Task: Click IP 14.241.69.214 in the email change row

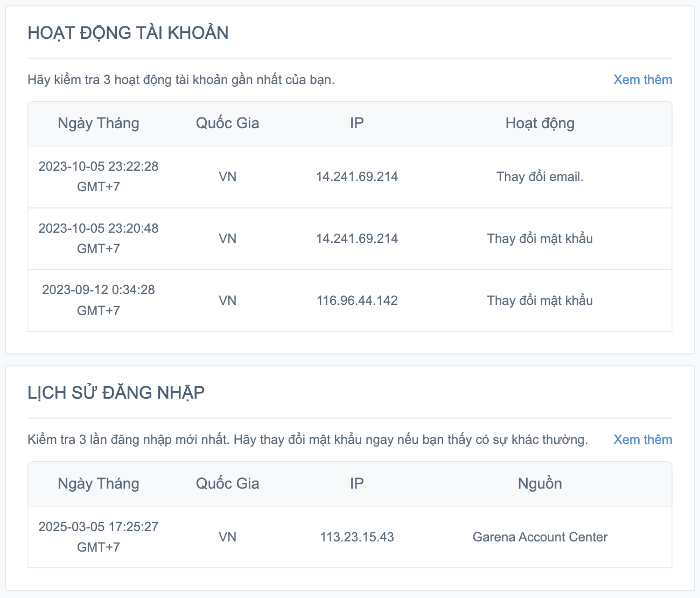Action: pyautogui.click(x=357, y=177)
